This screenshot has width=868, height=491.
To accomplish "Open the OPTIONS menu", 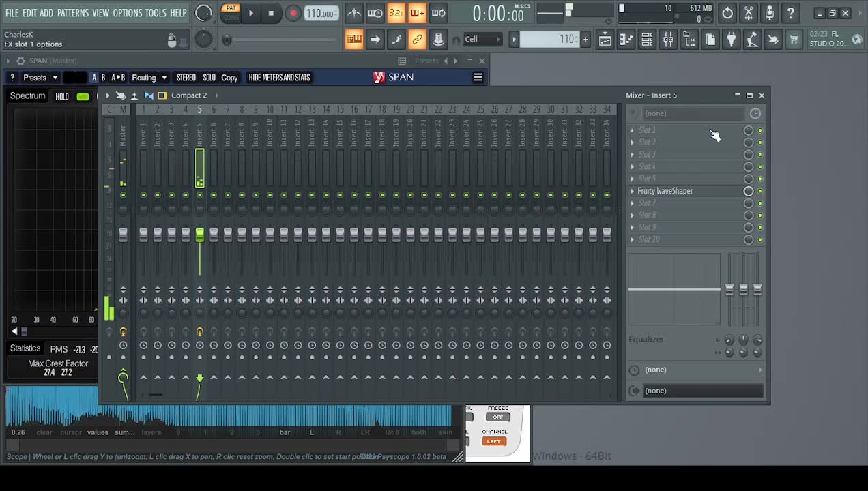I will [x=127, y=13].
